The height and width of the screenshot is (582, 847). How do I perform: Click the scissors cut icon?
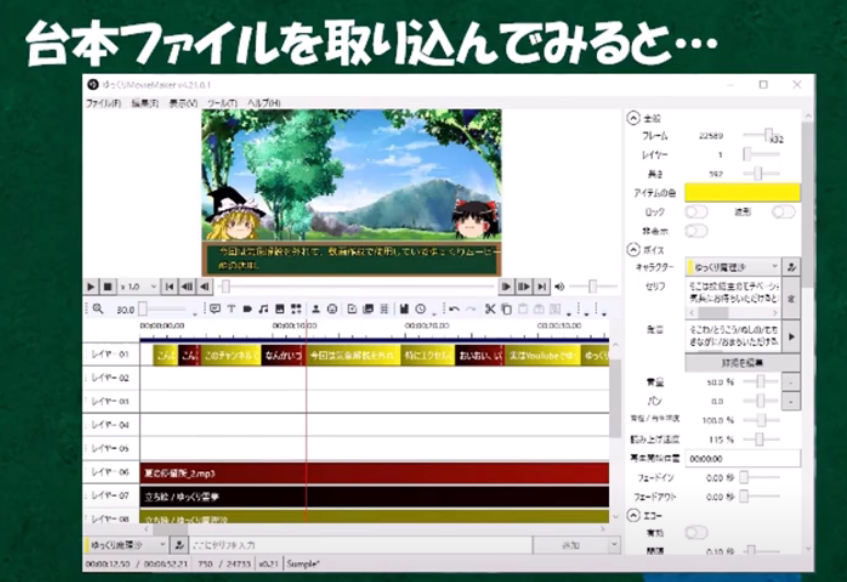click(490, 310)
